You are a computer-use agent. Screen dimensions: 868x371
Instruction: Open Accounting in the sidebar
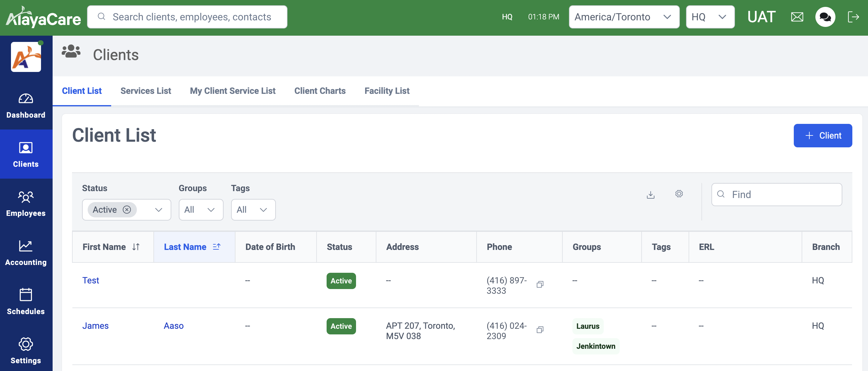(x=26, y=253)
